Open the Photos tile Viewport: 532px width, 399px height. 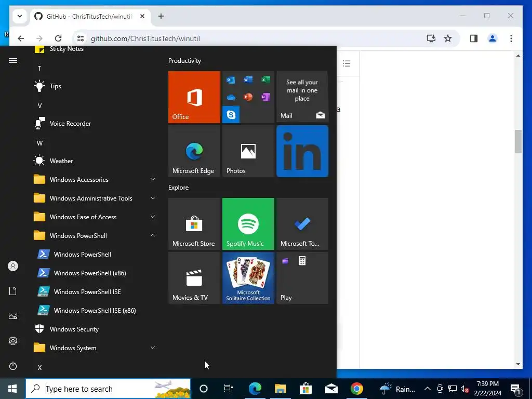pos(248,151)
